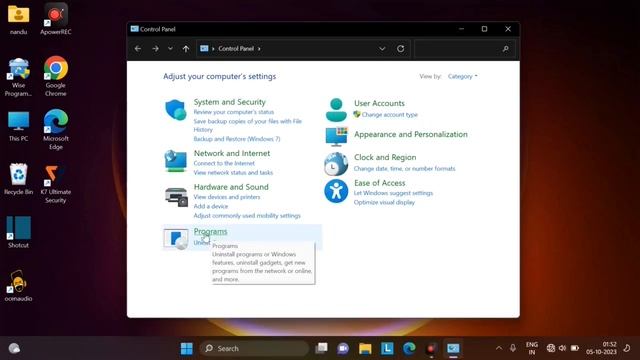Open File Explorer from the taskbar
The width and height of the screenshot is (640, 360).
coord(365,348)
